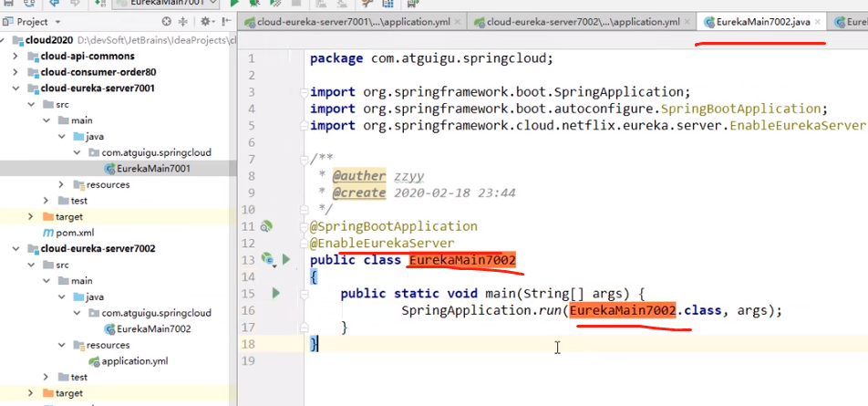Viewport: 868px width, 406px height.
Task: Click the Maven pom.xml file icon
Action: coord(48,233)
